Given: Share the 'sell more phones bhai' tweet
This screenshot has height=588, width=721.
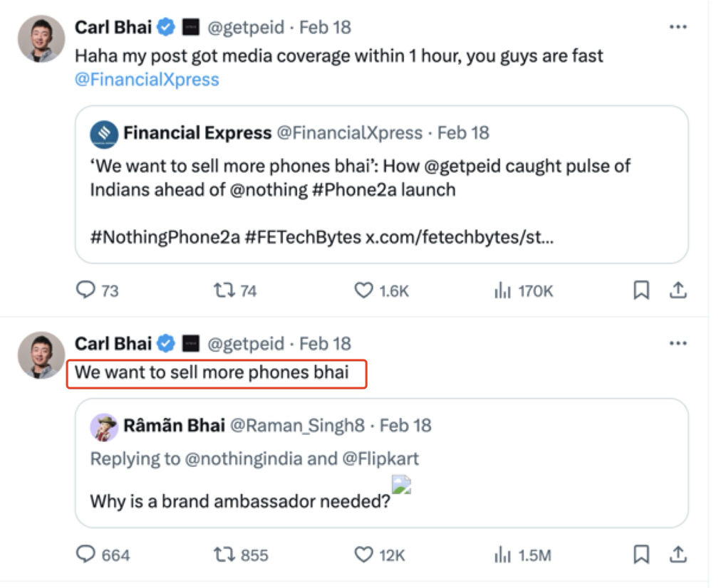Looking at the screenshot, I should click(x=678, y=555).
